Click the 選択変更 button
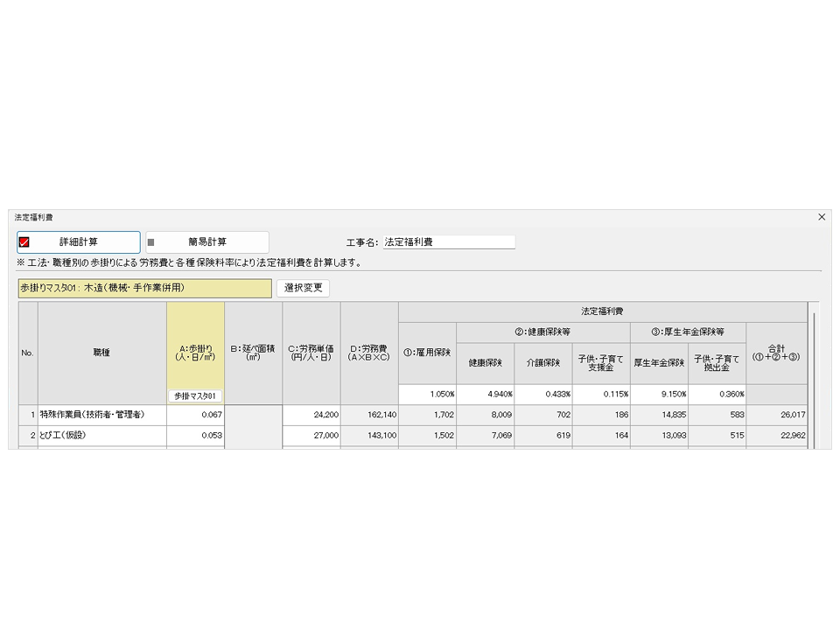Screen dimensions: 840x630 (304, 288)
